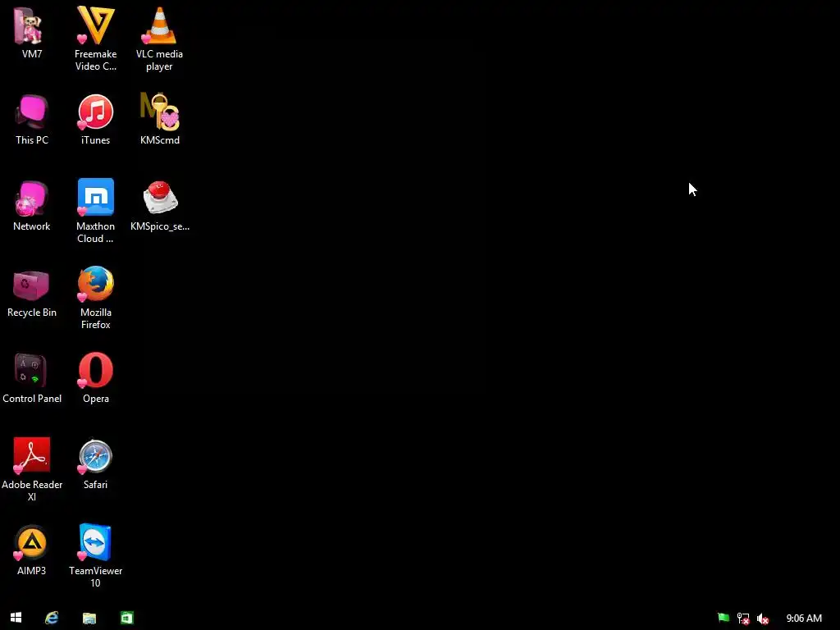Select the Adobe Reader XI icon
The height and width of the screenshot is (630, 840).
click(x=32, y=455)
